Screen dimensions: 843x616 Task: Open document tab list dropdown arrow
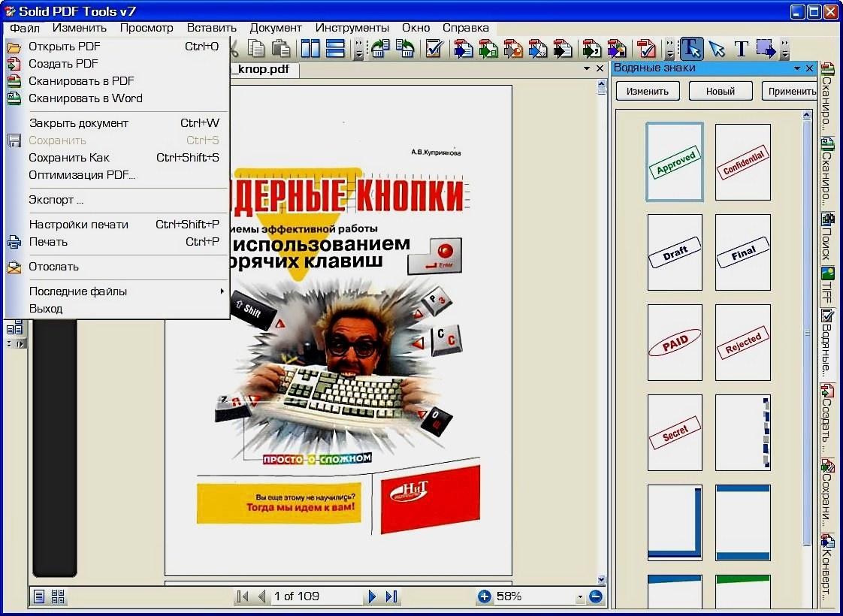click(587, 69)
